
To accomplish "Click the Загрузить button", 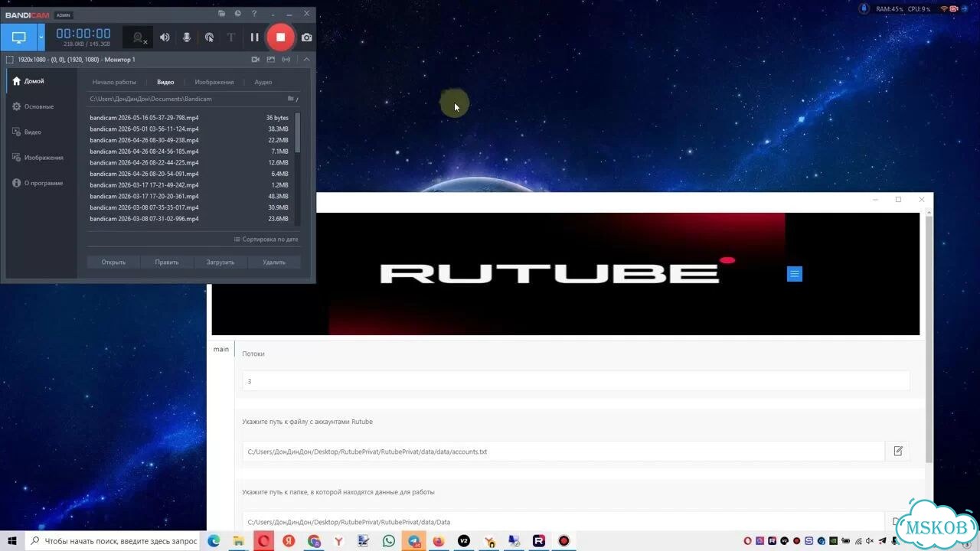I will pyautogui.click(x=220, y=262).
